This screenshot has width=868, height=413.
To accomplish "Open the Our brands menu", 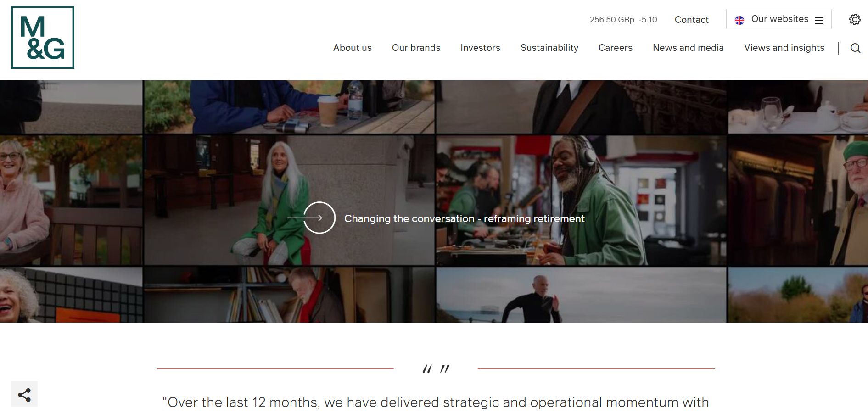I will (416, 48).
